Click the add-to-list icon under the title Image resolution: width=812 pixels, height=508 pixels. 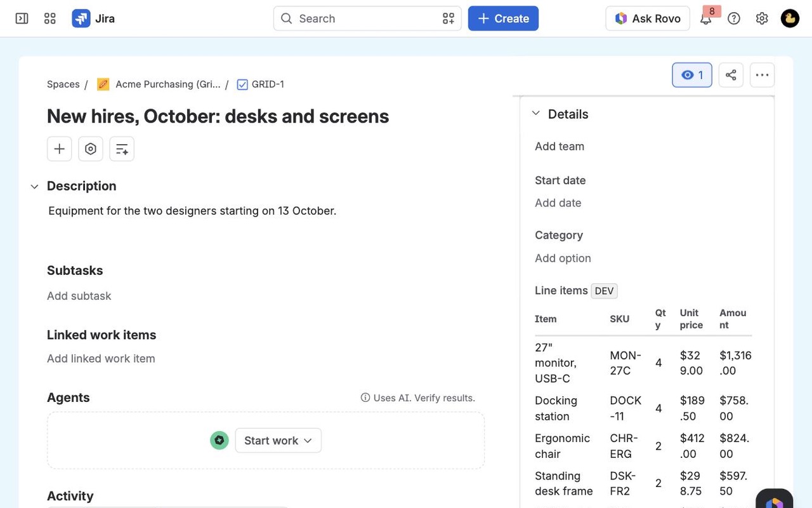tap(122, 149)
